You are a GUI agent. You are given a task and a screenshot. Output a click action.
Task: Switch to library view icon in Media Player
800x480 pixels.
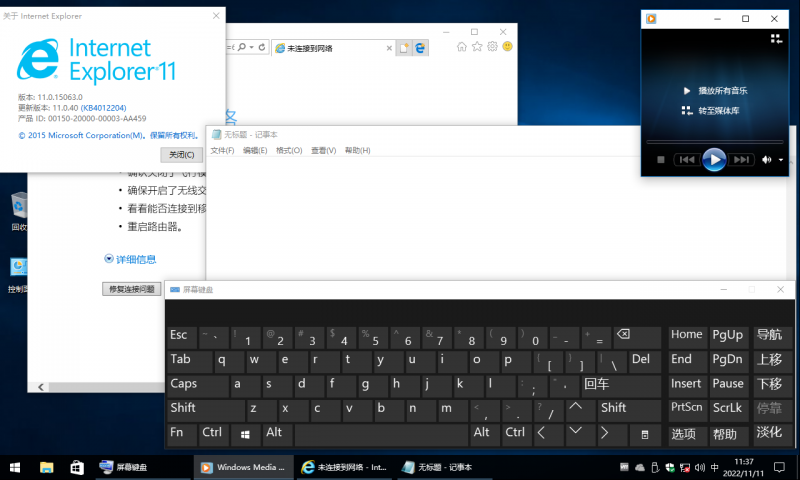click(x=776, y=39)
